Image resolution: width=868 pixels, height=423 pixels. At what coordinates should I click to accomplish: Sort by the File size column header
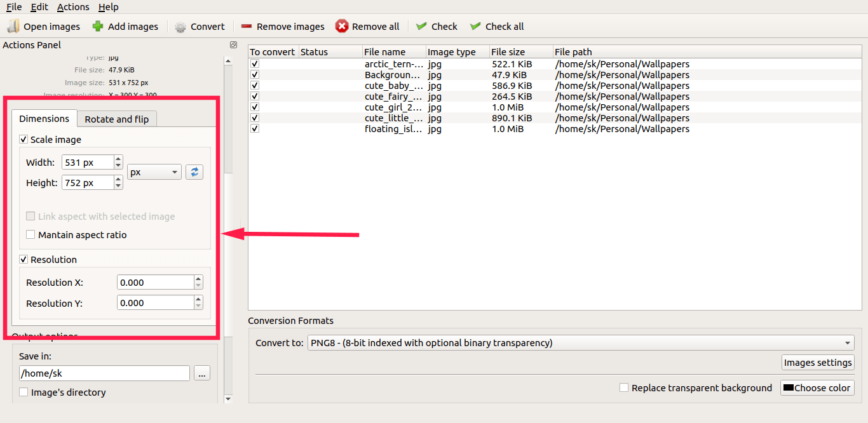click(521, 52)
